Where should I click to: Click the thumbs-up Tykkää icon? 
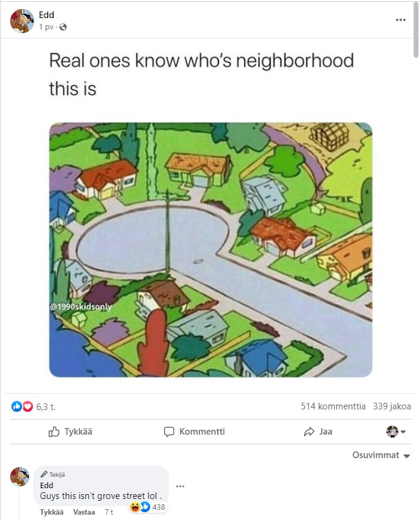(x=54, y=432)
